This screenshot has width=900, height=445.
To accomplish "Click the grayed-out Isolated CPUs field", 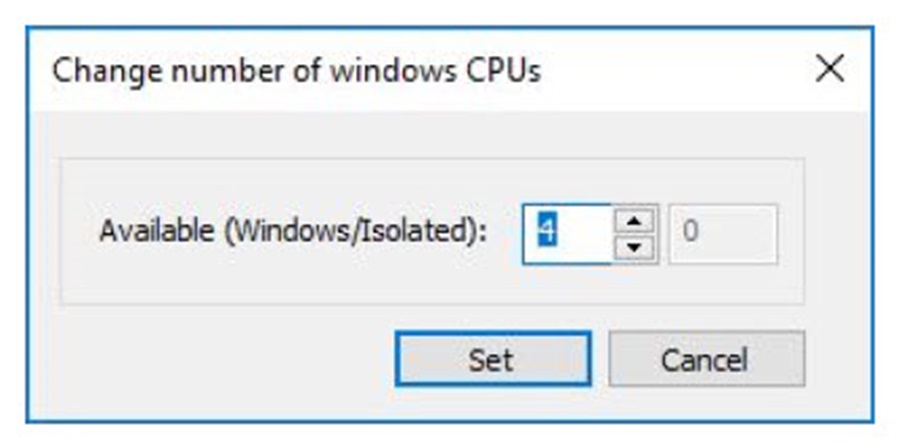I will [x=722, y=234].
